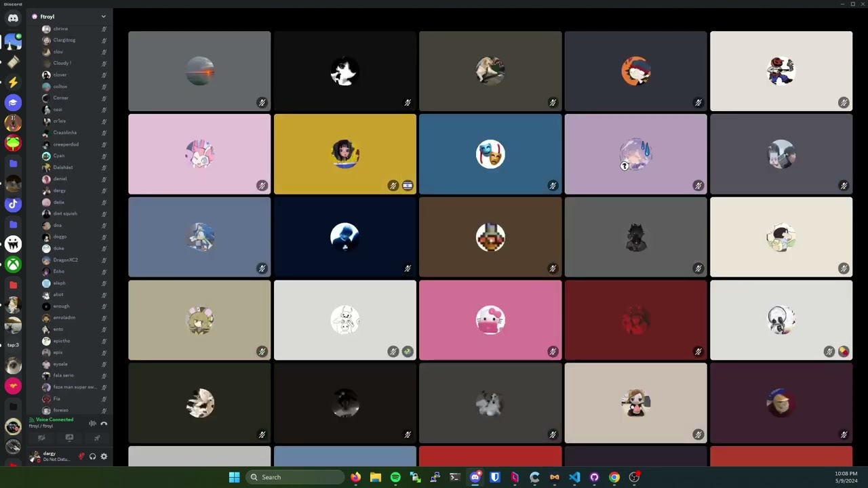Open user settings gear

coord(104,457)
